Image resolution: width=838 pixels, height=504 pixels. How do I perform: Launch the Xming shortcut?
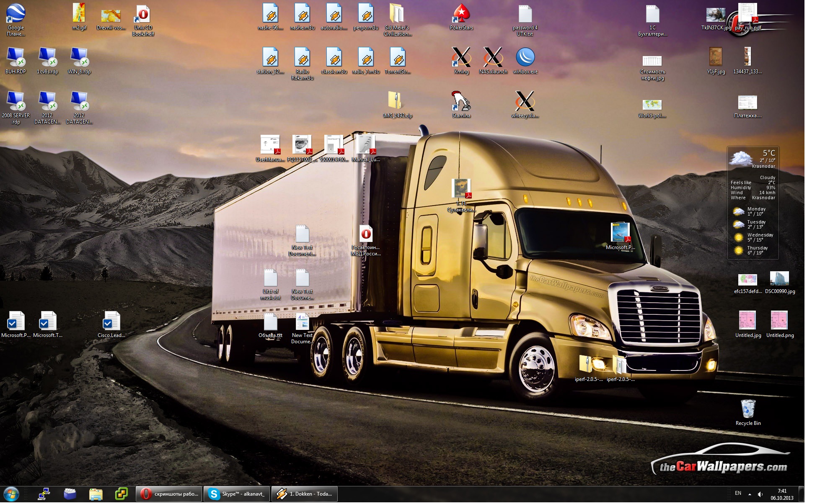click(x=461, y=61)
